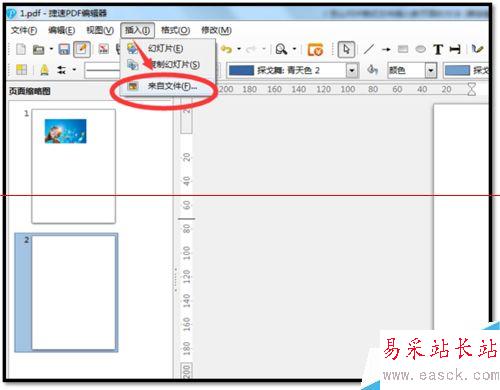Click the yellow highlighter line icon
Viewport: 500px width, 390px height.
(44, 70)
